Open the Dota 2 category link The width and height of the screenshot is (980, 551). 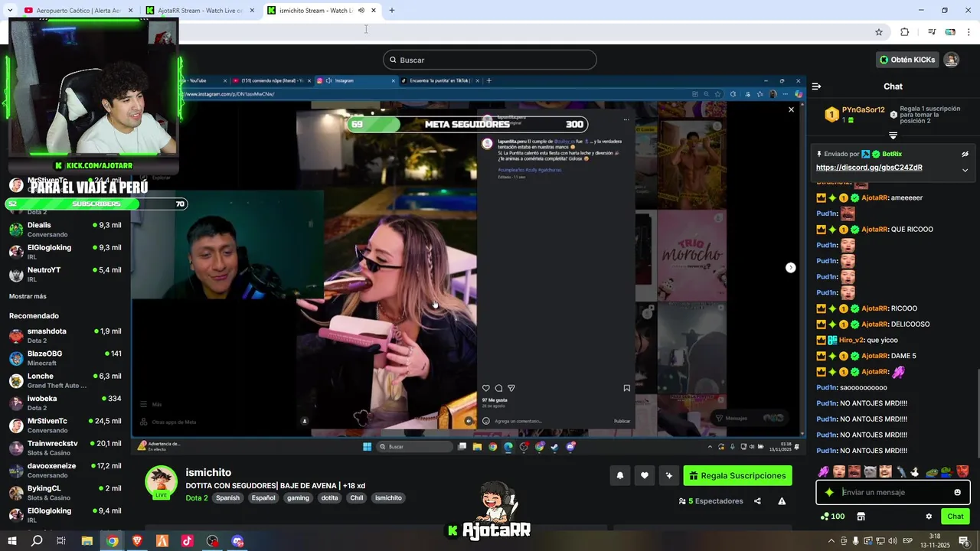click(196, 497)
